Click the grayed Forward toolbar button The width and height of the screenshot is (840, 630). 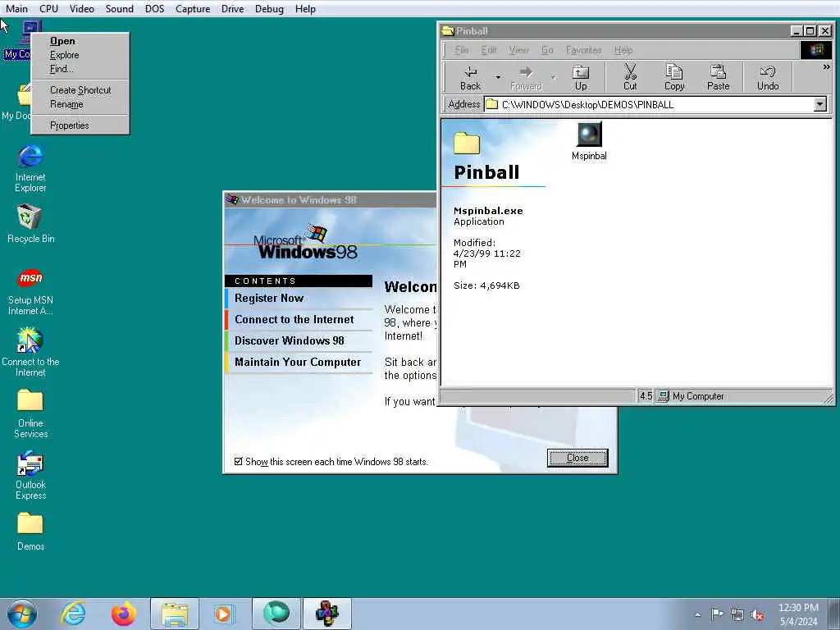(x=526, y=78)
